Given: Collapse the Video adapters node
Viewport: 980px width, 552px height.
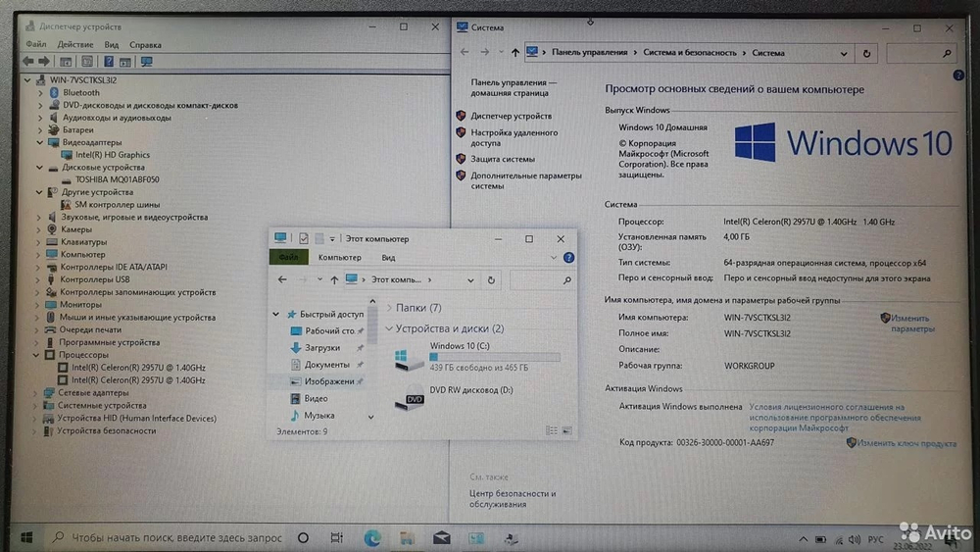Looking at the screenshot, I should (39, 142).
